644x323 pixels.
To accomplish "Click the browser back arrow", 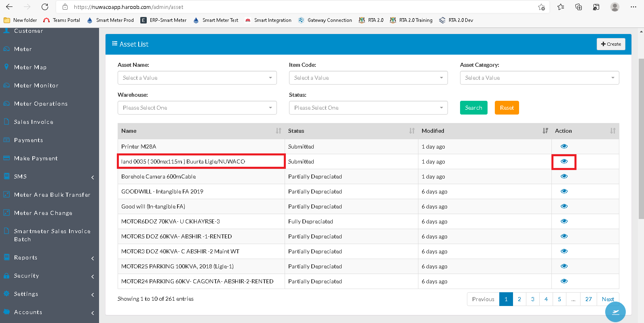I will click(9, 7).
